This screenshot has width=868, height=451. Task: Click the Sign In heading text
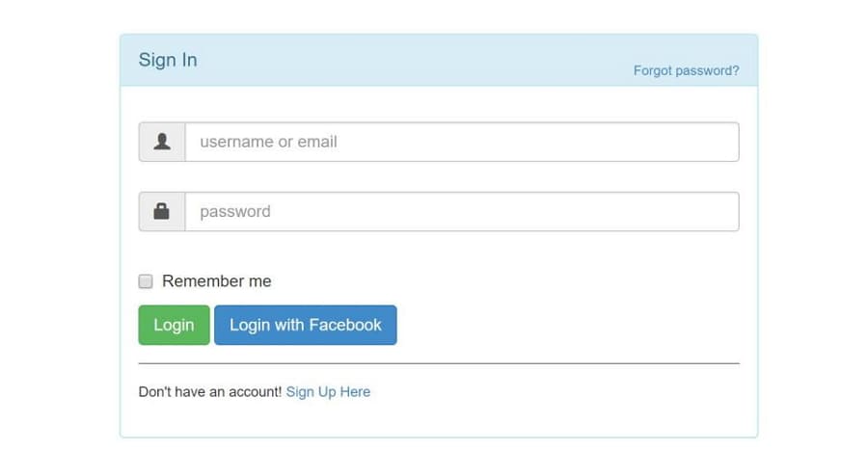168,60
